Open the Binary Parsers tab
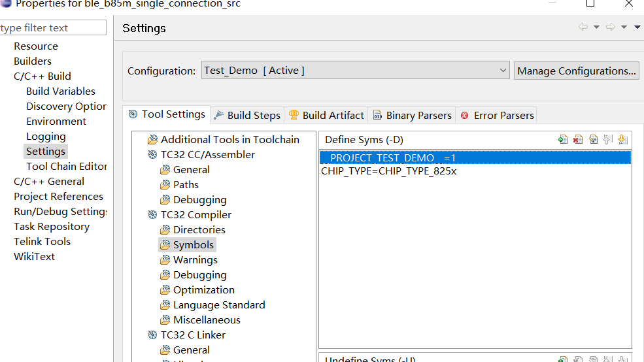644x362 pixels. (x=412, y=115)
